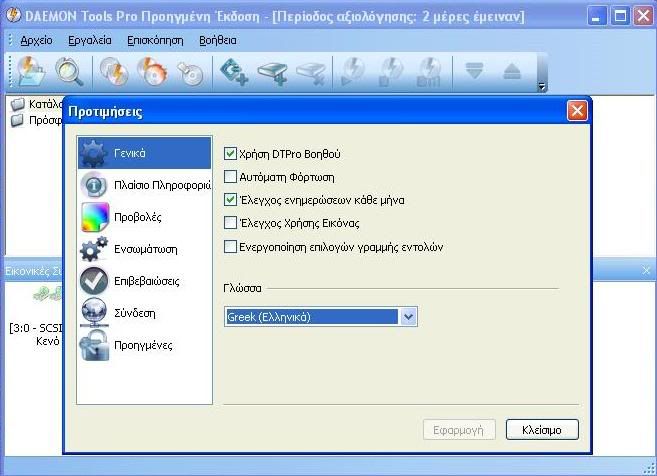Select the Προβολές colorful category
This screenshot has height=476, width=657.
pos(145,217)
